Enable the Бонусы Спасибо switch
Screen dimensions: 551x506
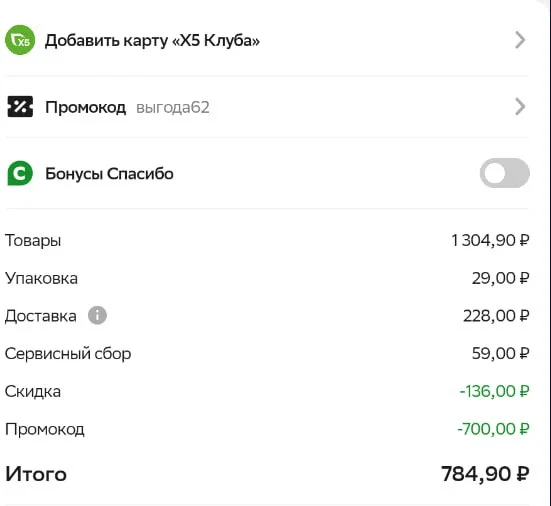click(505, 173)
